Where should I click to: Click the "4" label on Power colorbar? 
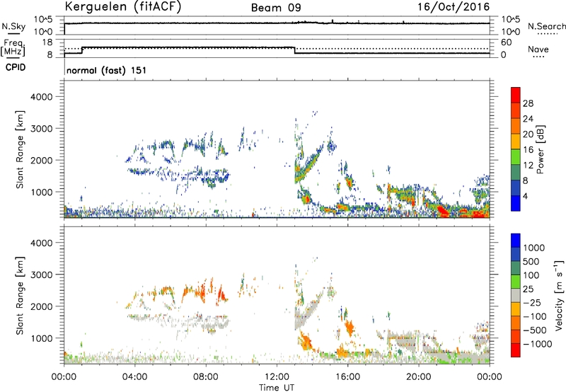[x=526, y=197]
